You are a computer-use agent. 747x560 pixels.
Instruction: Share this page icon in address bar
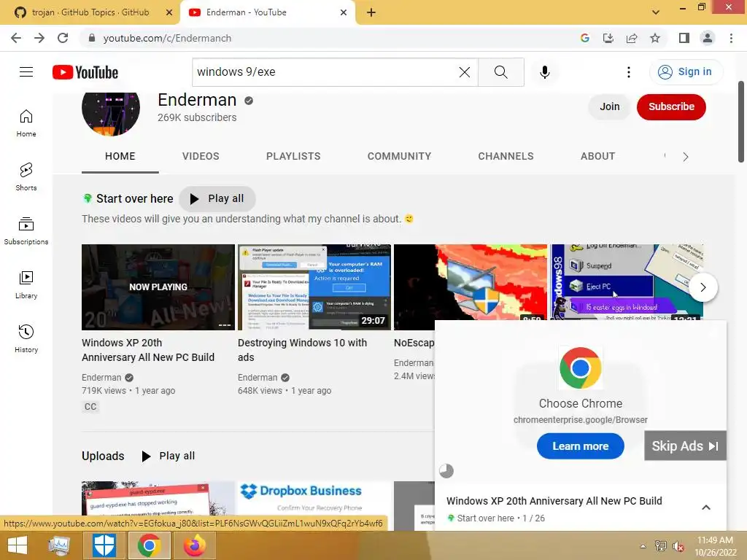pos(632,38)
